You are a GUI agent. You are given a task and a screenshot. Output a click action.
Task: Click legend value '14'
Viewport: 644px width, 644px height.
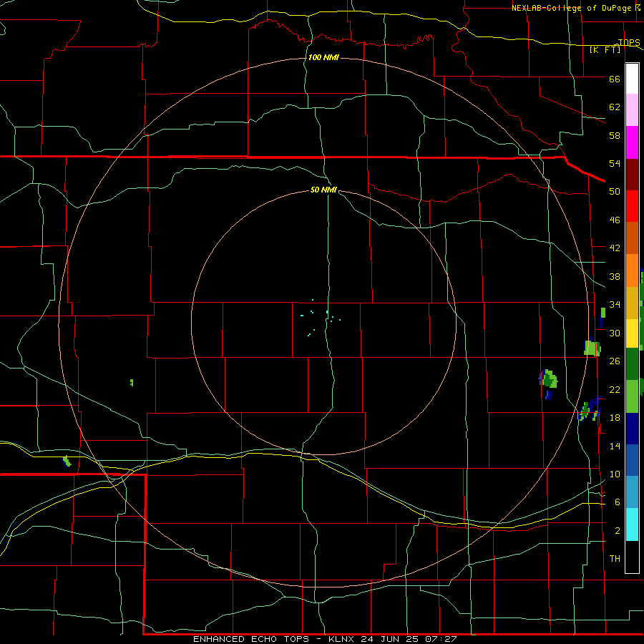(615, 446)
